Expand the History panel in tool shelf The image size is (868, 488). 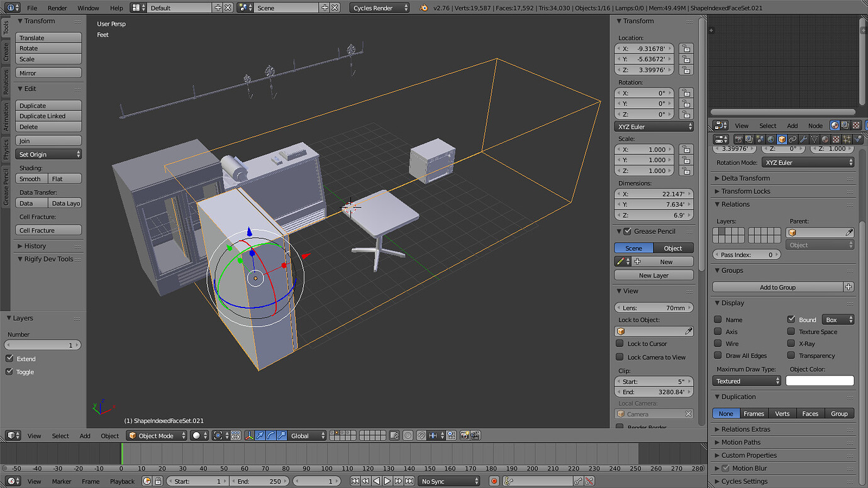coord(35,246)
